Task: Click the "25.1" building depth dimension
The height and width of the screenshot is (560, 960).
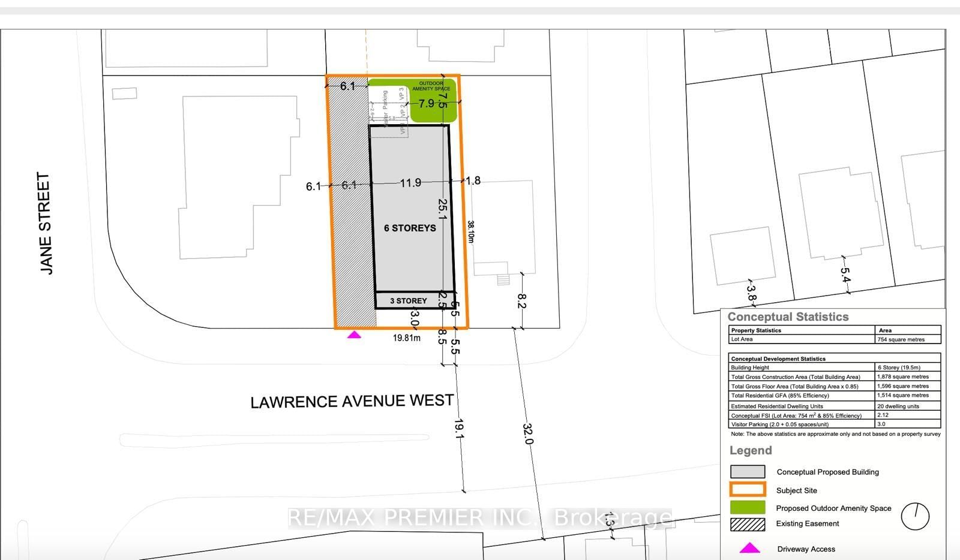Action: [443, 210]
